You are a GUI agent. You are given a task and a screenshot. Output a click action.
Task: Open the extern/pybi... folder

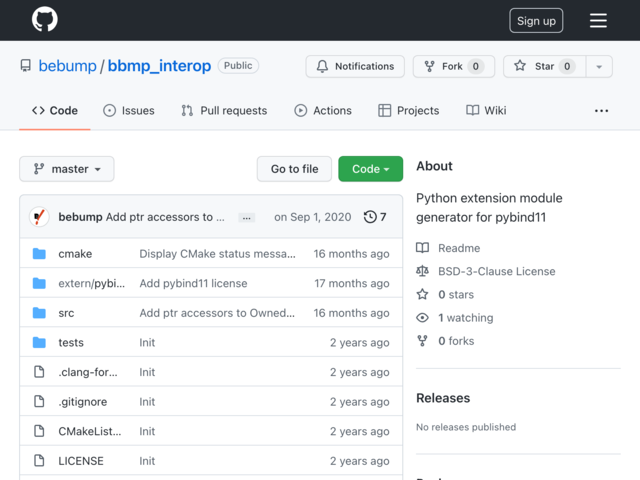[x=91, y=283]
